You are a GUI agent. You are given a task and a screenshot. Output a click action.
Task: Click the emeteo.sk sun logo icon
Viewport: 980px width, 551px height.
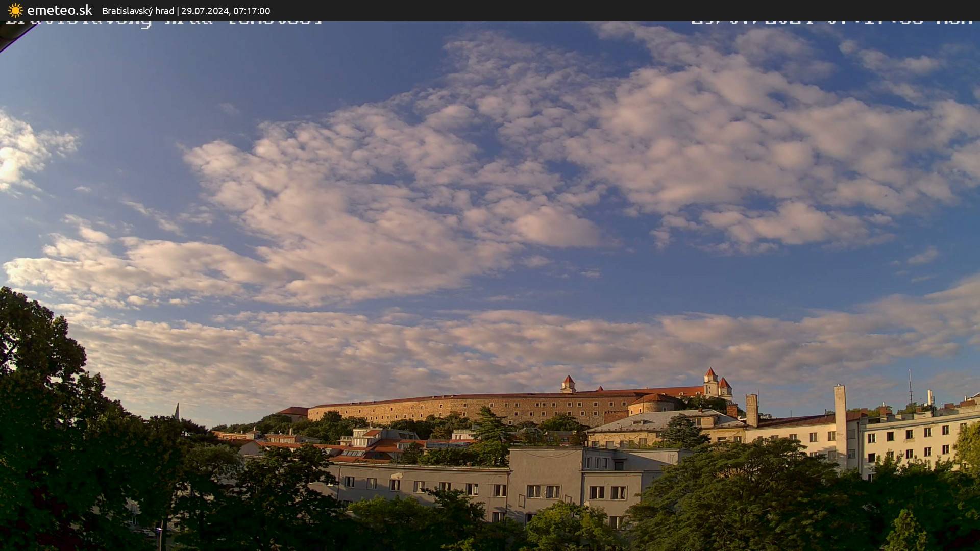point(15,10)
